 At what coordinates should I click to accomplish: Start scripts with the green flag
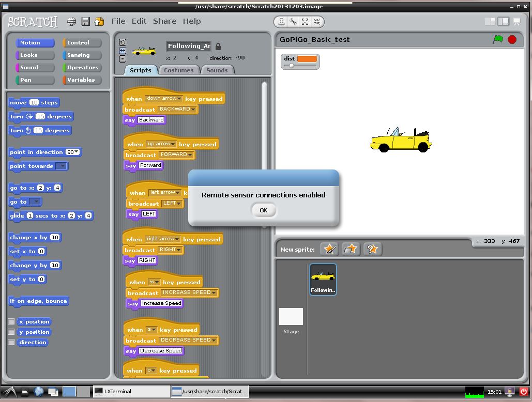498,39
